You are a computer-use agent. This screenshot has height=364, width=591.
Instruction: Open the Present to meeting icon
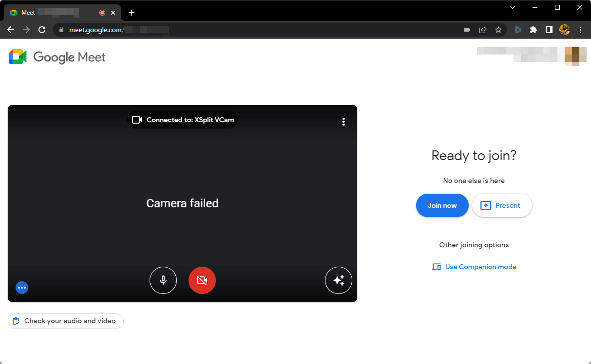(502, 205)
